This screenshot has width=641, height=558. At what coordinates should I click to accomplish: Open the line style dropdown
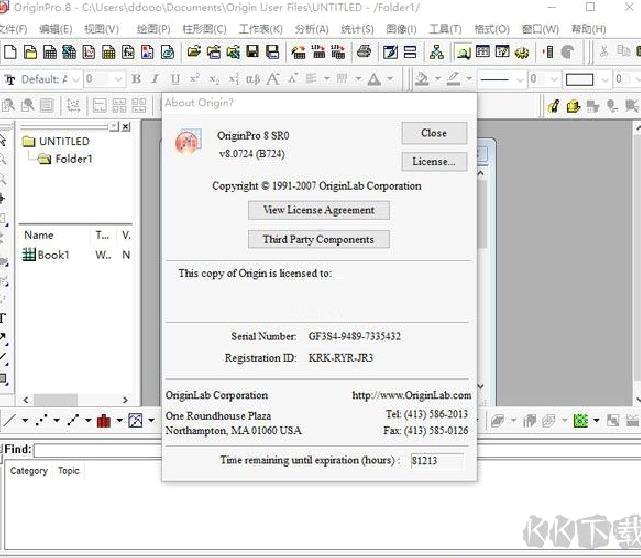point(520,79)
